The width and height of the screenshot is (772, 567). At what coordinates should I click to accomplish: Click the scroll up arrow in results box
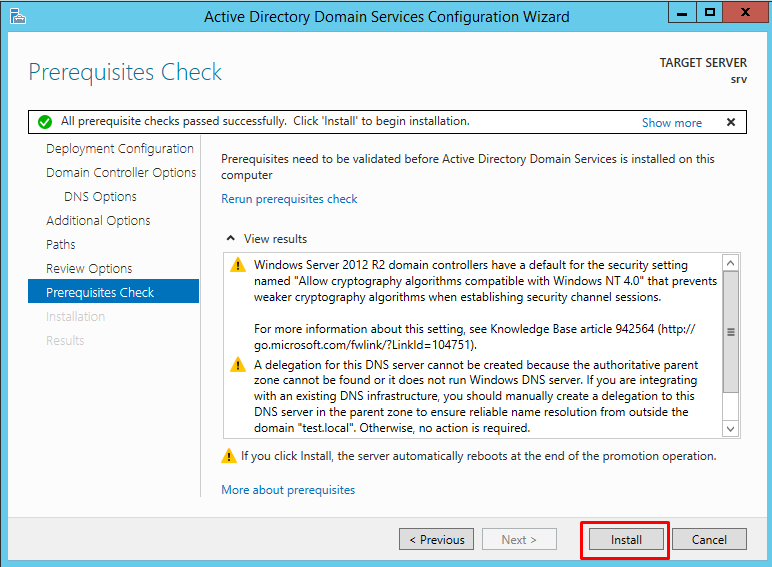click(x=731, y=263)
